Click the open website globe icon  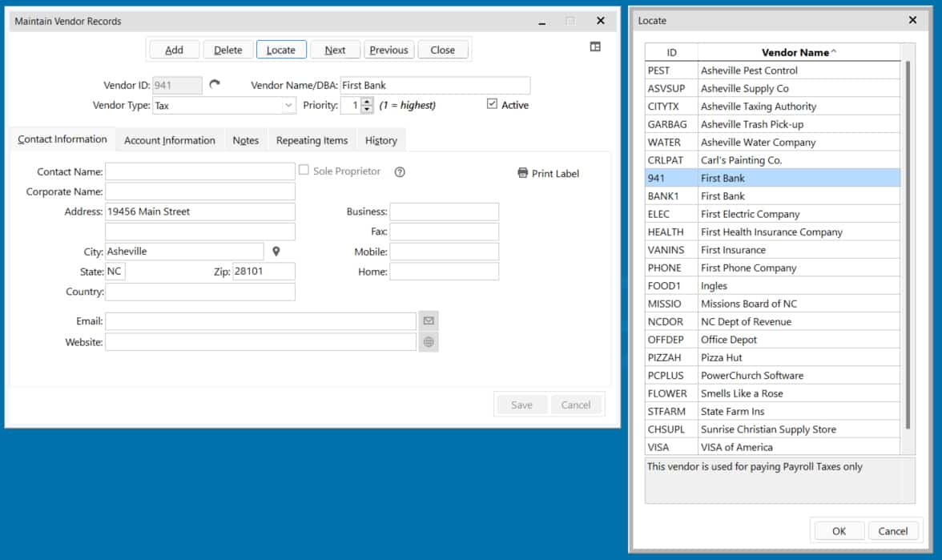(429, 342)
